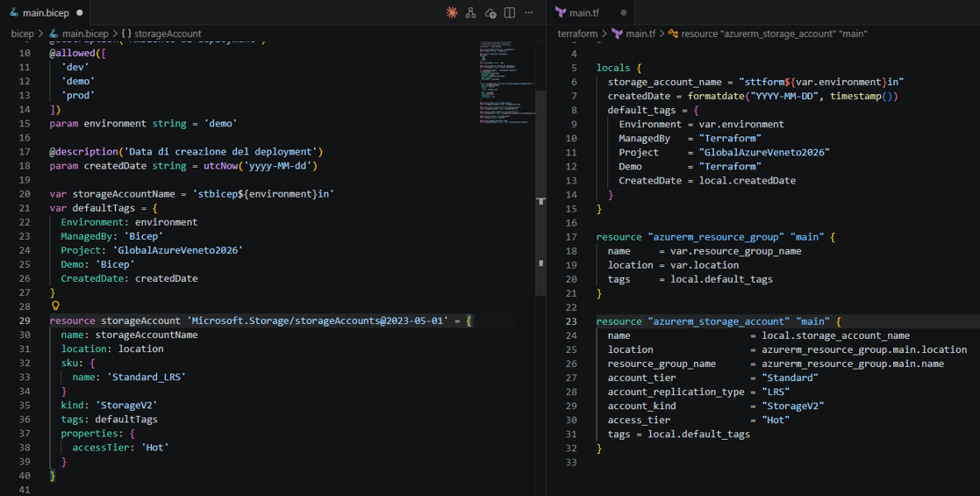Click 'account_tier = "Standard"' line

[713, 377]
